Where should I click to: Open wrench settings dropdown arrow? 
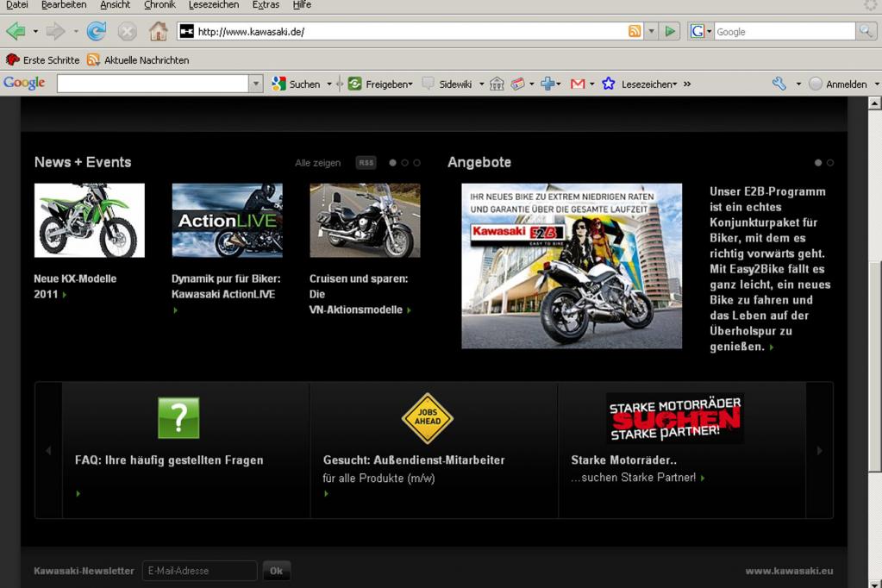click(x=798, y=84)
